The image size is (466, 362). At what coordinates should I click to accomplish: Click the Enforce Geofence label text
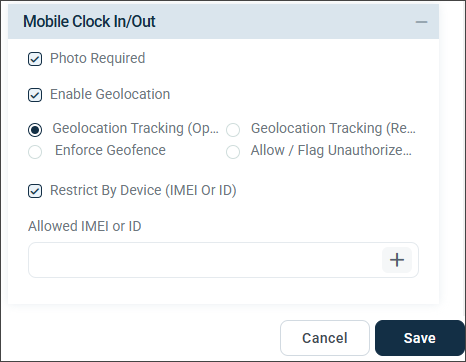click(110, 150)
